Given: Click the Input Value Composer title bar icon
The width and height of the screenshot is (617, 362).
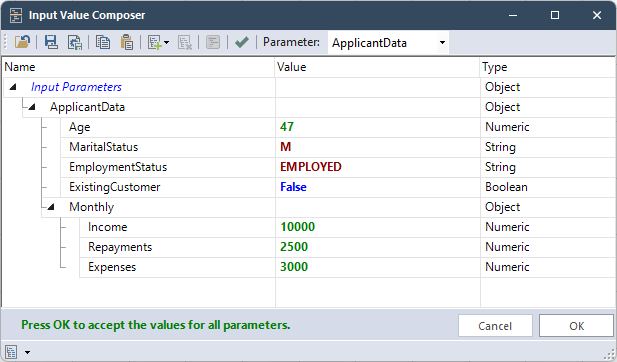Looking at the screenshot, I should pyautogui.click(x=16, y=15).
